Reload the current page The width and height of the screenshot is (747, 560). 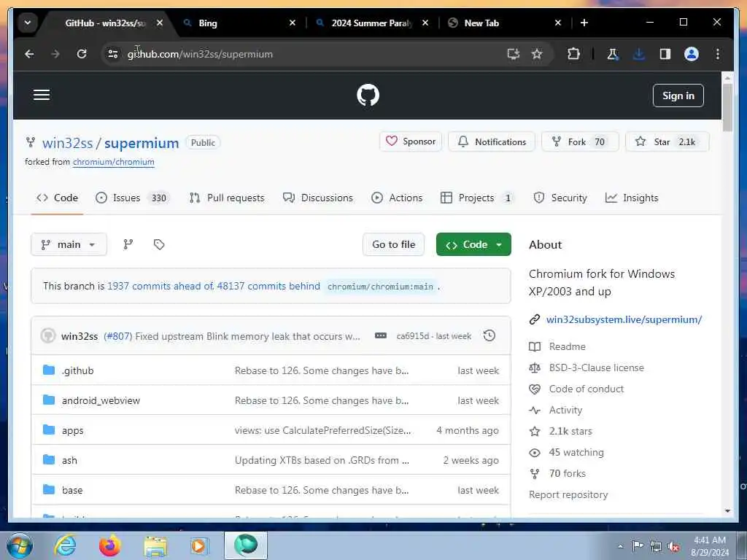[x=82, y=54]
